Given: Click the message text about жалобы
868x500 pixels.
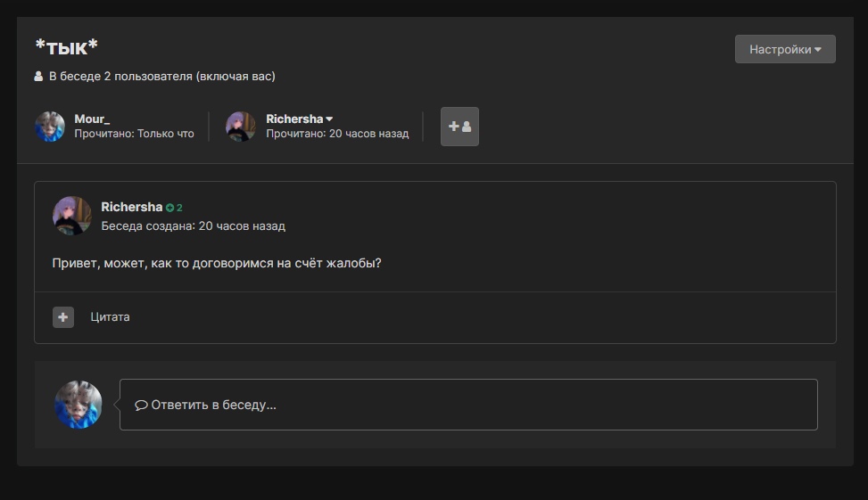Looking at the screenshot, I should coord(217,264).
